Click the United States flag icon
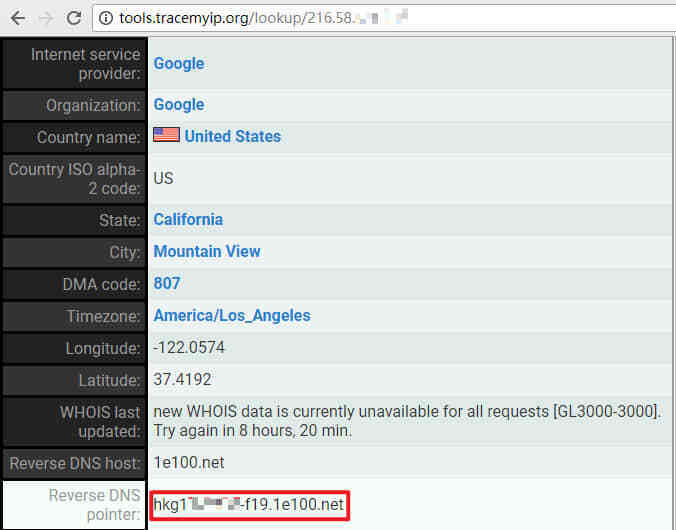This screenshot has height=530, width=676. [166, 135]
